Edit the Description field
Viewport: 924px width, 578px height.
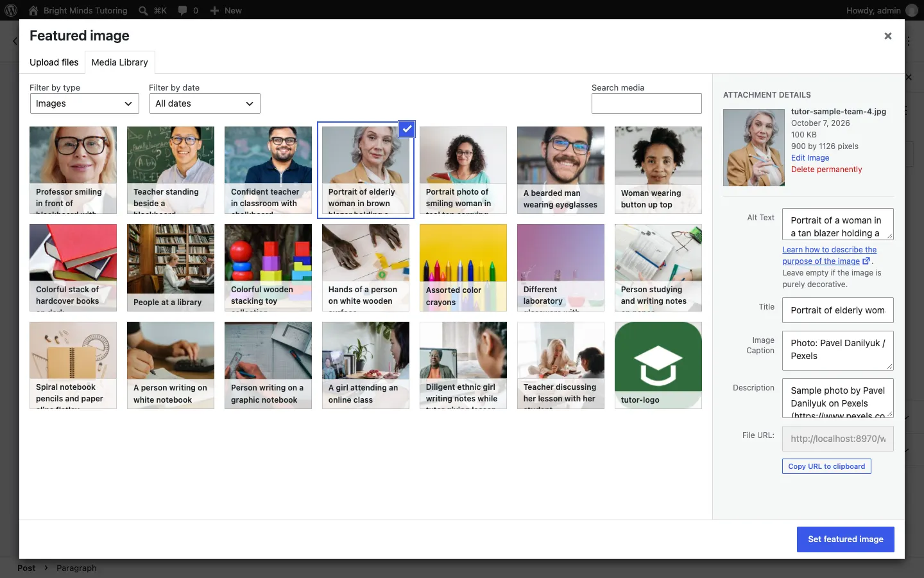838,398
